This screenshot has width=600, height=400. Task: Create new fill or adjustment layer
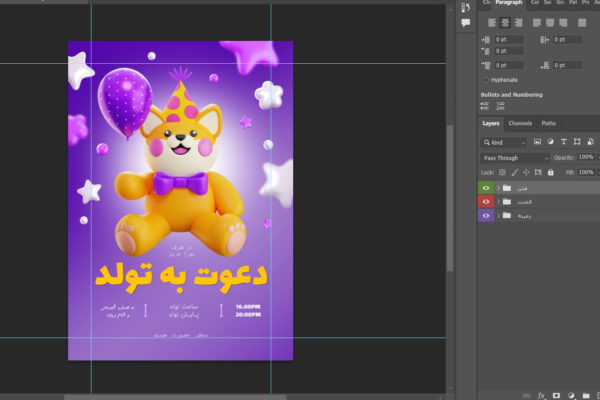pyautogui.click(x=571, y=396)
